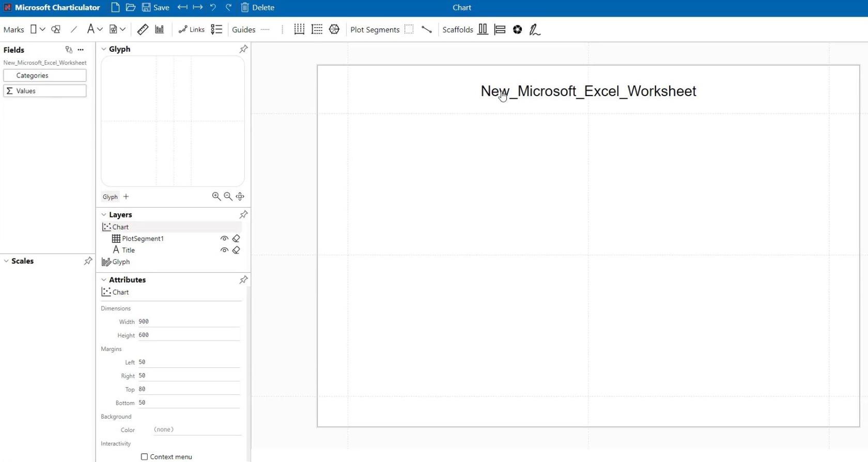The width and height of the screenshot is (868, 462).
Task: Select the Rectangle mark tool
Action: click(x=34, y=29)
